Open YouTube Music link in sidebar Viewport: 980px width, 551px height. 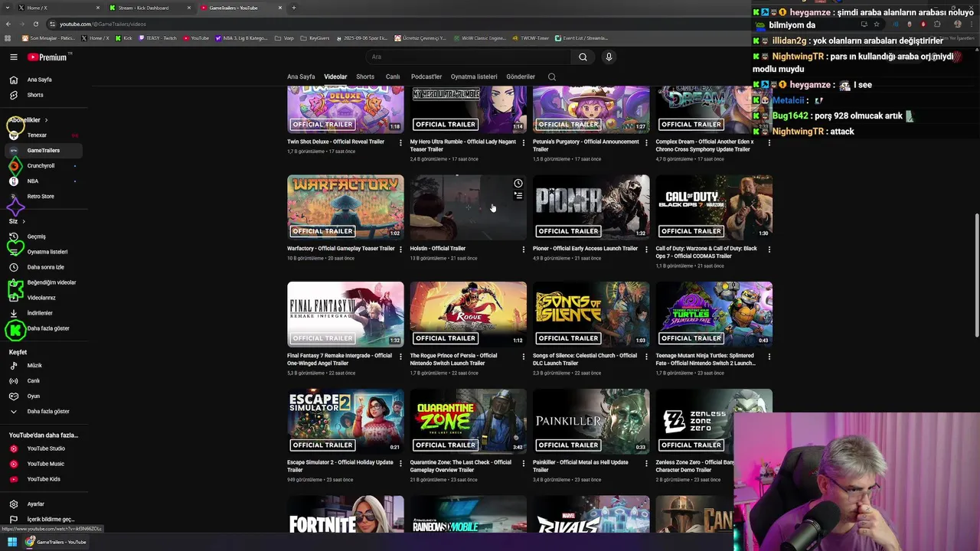pos(42,464)
